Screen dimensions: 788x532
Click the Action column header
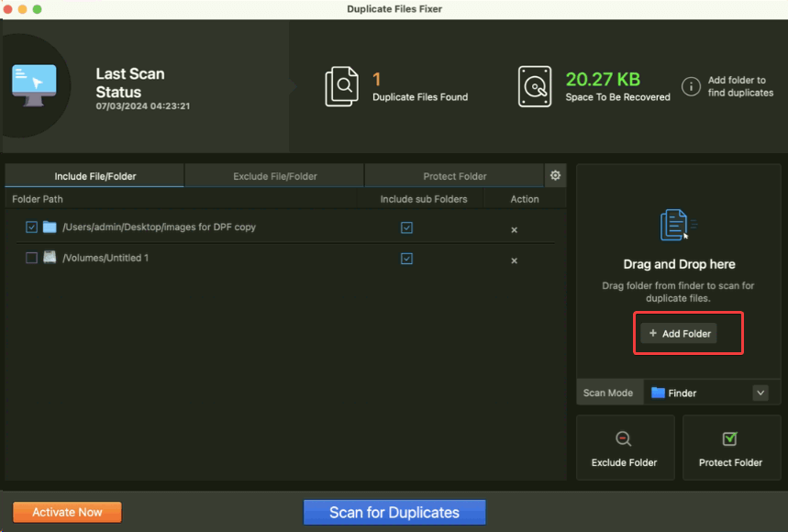click(525, 199)
